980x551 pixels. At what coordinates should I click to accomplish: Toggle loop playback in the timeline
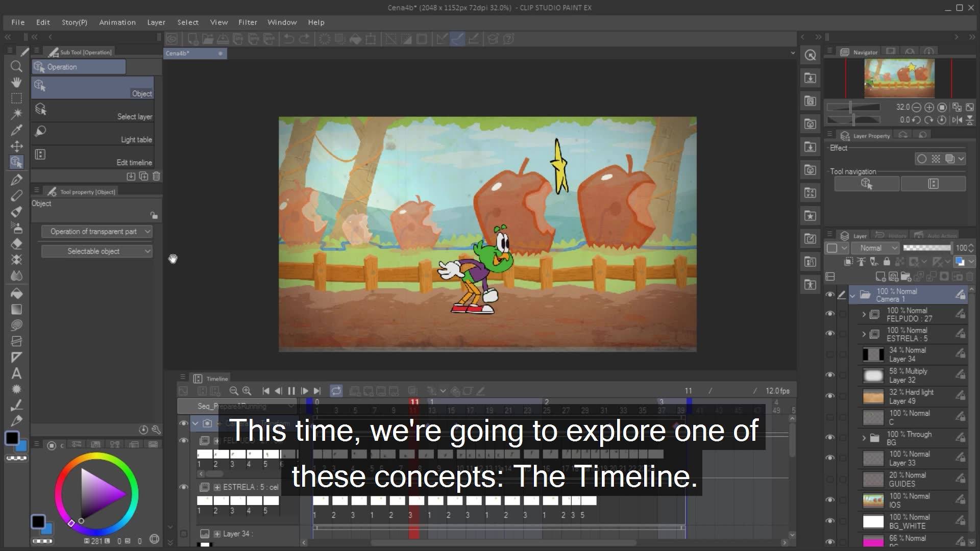point(336,391)
